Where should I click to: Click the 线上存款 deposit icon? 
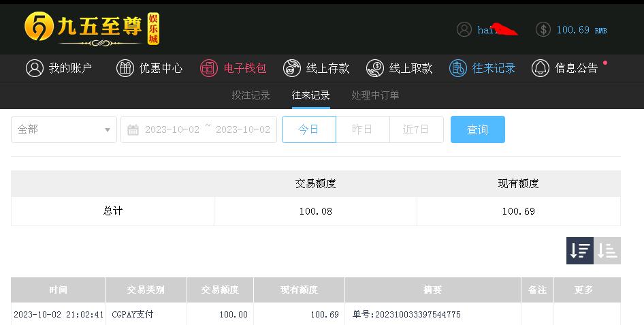[x=292, y=68]
